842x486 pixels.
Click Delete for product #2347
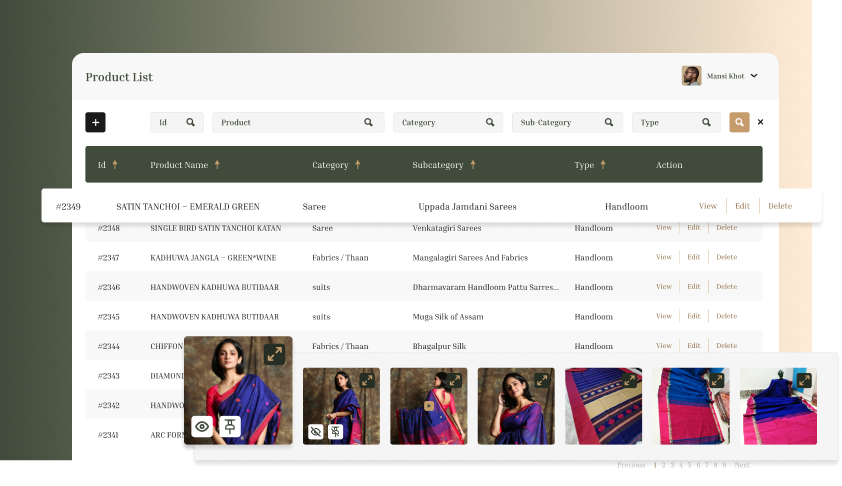click(x=726, y=257)
